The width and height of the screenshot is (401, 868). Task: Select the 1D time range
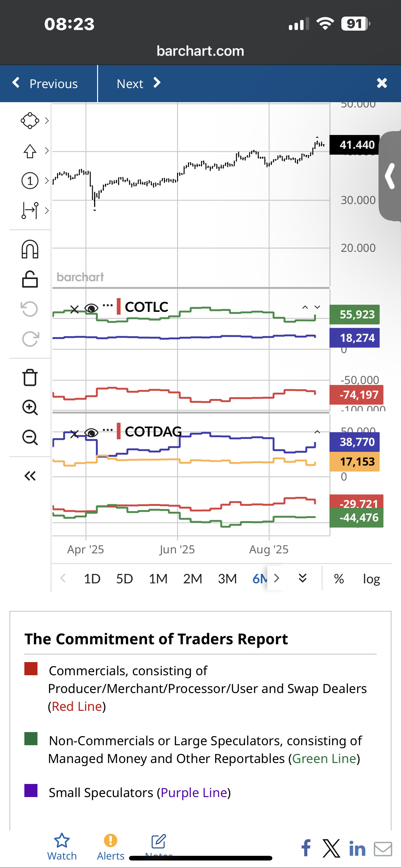point(92,579)
